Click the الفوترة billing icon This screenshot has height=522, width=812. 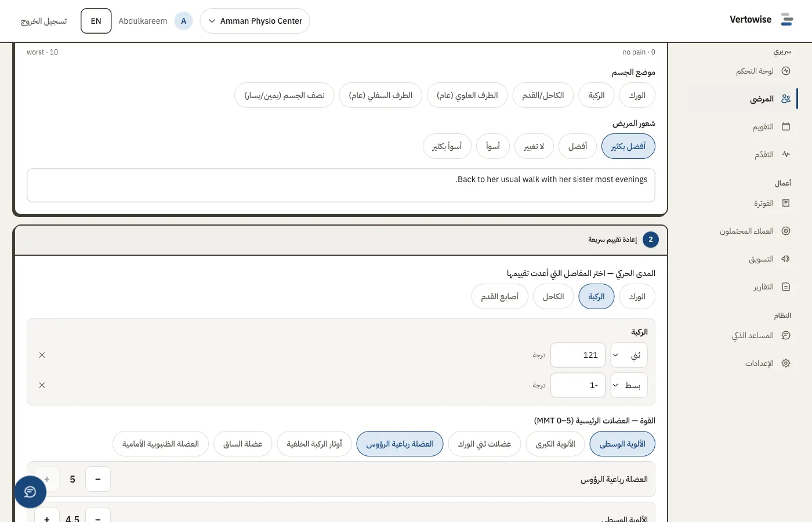[x=786, y=203]
